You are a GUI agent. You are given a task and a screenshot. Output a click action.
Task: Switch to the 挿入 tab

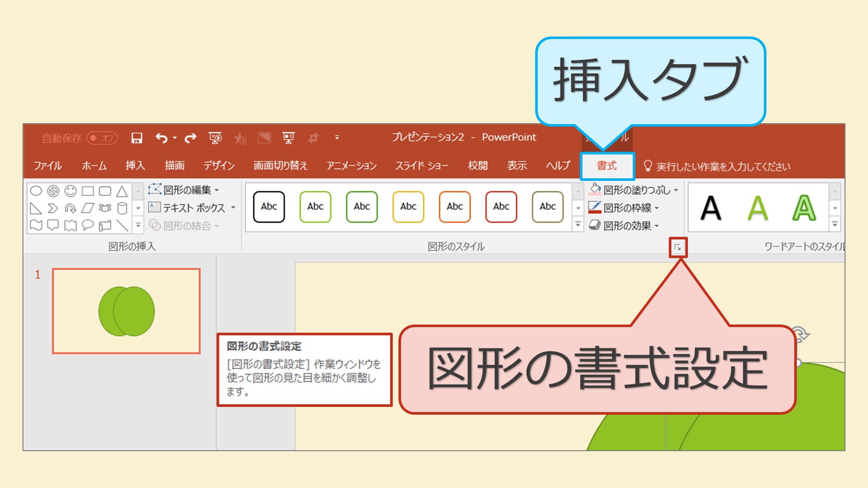pos(135,166)
